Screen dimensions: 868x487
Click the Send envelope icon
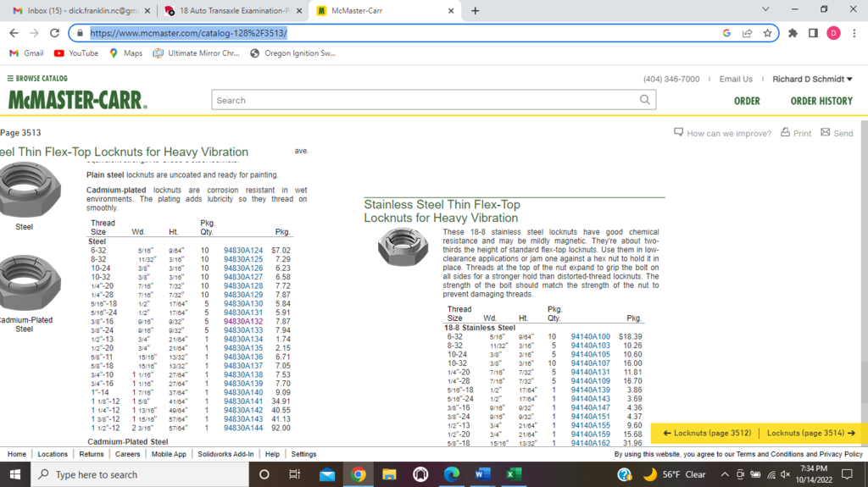pyautogui.click(x=826, y=132)
